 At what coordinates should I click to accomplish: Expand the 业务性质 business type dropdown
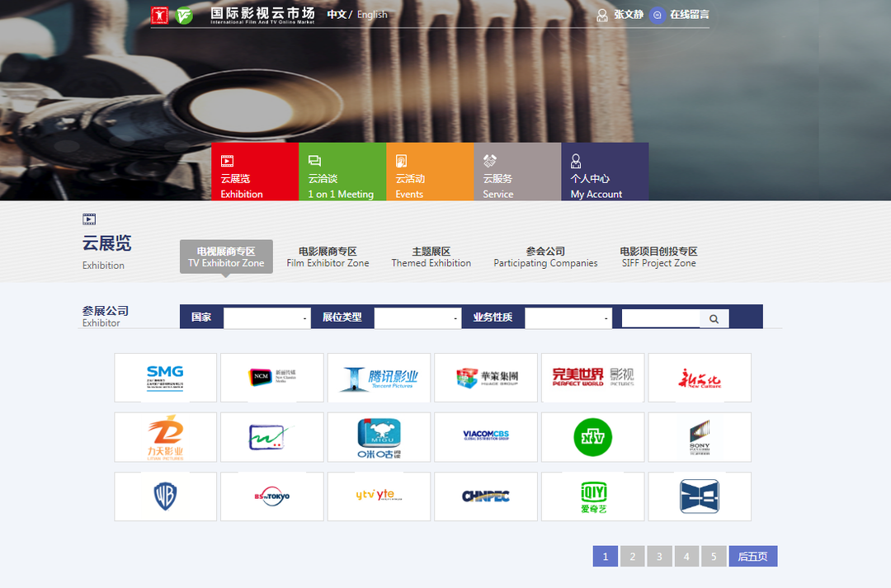[568, 318]
